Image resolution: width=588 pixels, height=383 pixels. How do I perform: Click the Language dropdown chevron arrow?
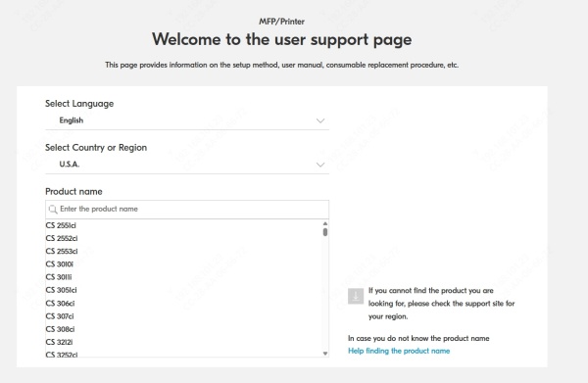click(x=320, y=120)
